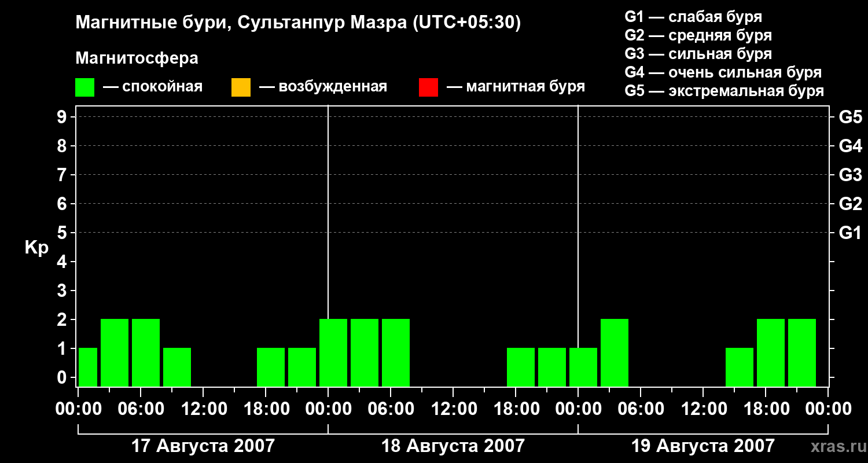Click the '06:00' time label under 18 August

(x=391, y=409)
